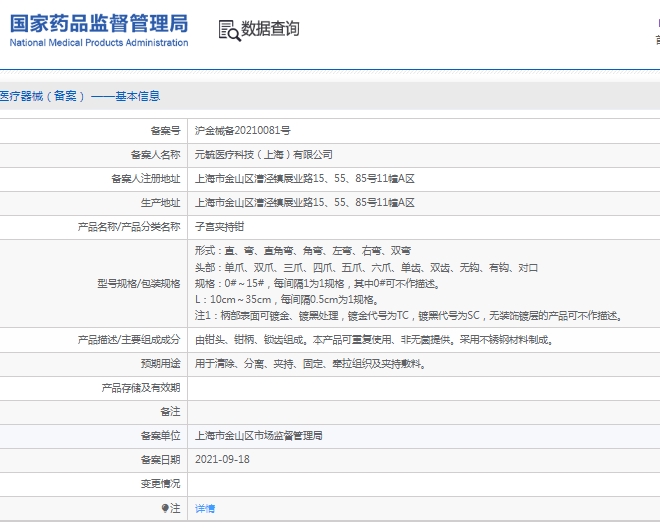Click the 型号规格/包装规格 label
This screenshot has width=660, height=528.
coord(139,283)
